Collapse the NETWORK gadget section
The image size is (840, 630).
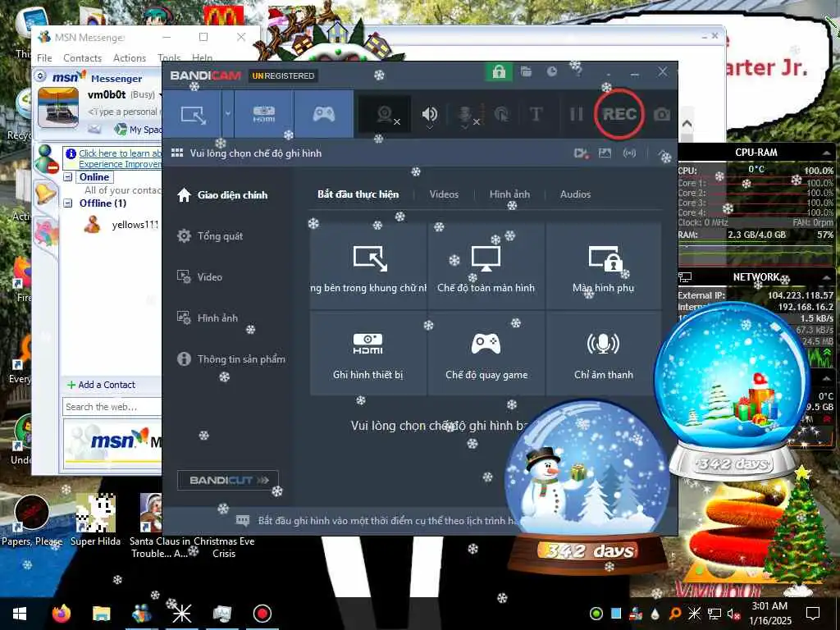[x=827, y=277]
